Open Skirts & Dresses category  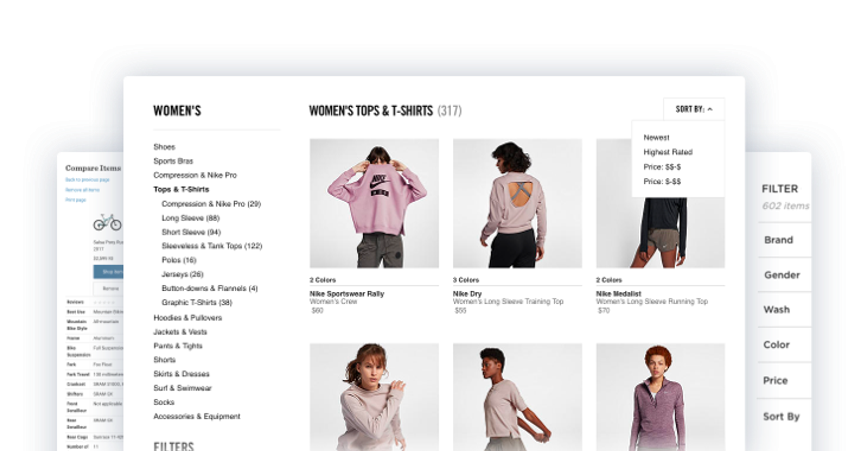[181, 374]
